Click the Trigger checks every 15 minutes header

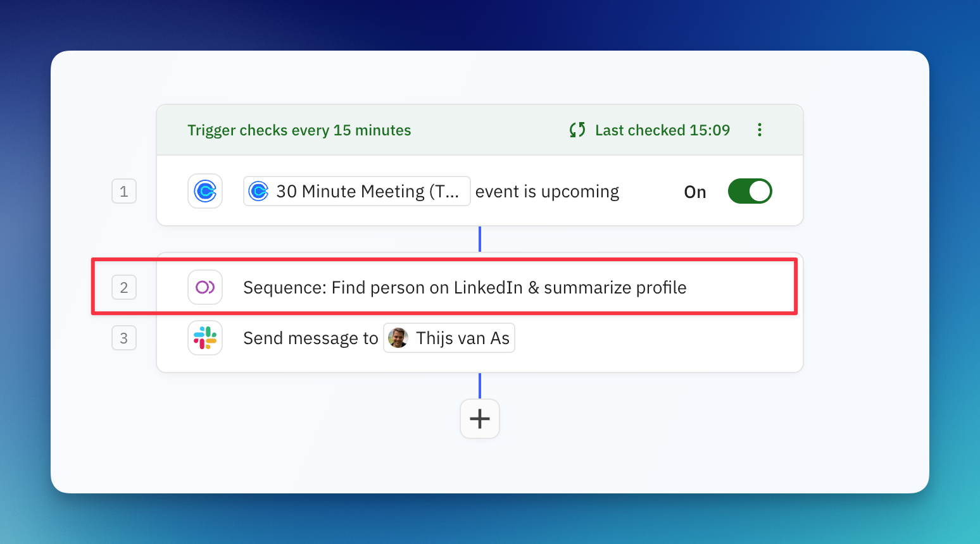[299, 130]
